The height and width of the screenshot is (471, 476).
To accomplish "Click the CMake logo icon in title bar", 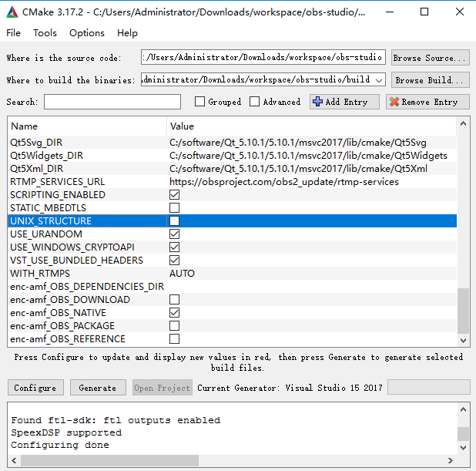I will 12,12.
